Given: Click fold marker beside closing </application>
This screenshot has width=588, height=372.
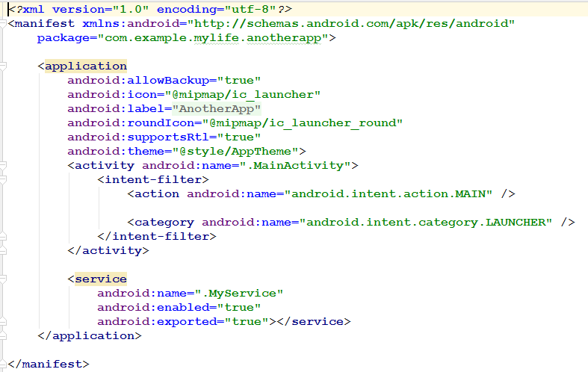Looking at the screenshot, I should (3, 336).
